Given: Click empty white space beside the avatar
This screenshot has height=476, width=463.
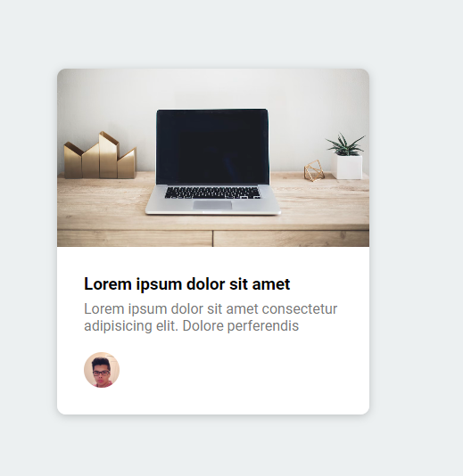Looking at the screenshot, I should 243,370.
